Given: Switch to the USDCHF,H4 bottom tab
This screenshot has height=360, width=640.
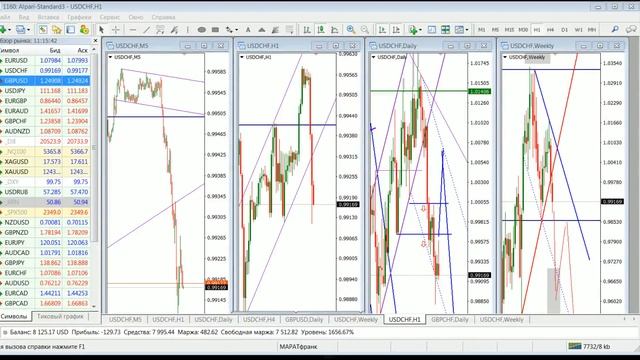Looking at the screenshot, I should 259,320.
